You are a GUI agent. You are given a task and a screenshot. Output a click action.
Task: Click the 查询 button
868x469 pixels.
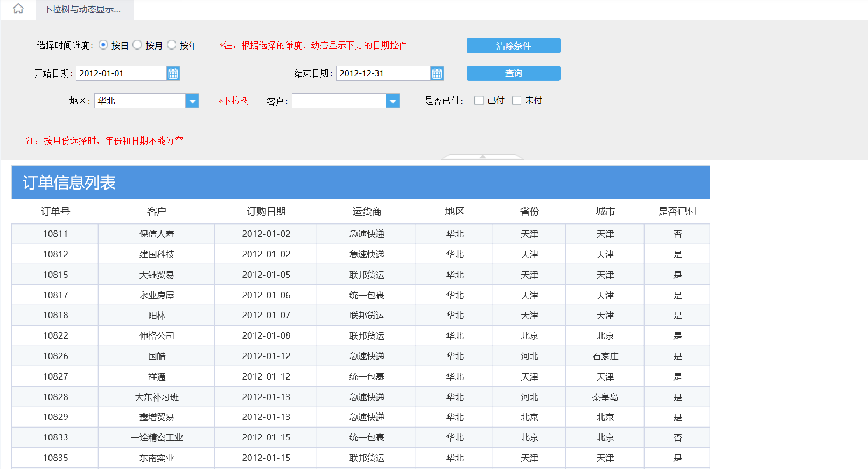(514, 73)
